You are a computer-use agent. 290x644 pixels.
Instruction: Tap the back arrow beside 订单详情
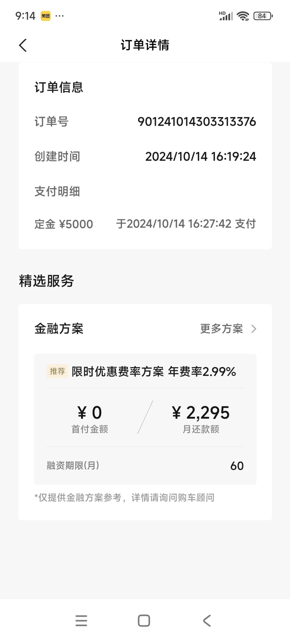tap(23, 45)
